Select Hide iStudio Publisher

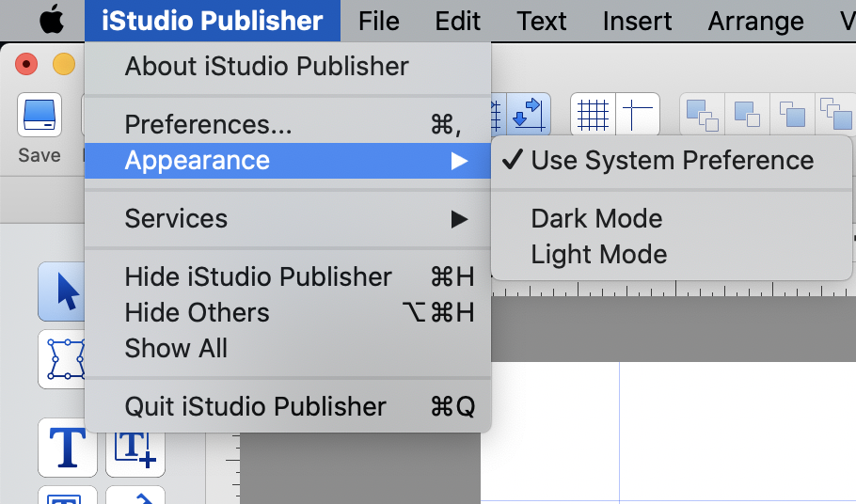(x=288, y=276)
